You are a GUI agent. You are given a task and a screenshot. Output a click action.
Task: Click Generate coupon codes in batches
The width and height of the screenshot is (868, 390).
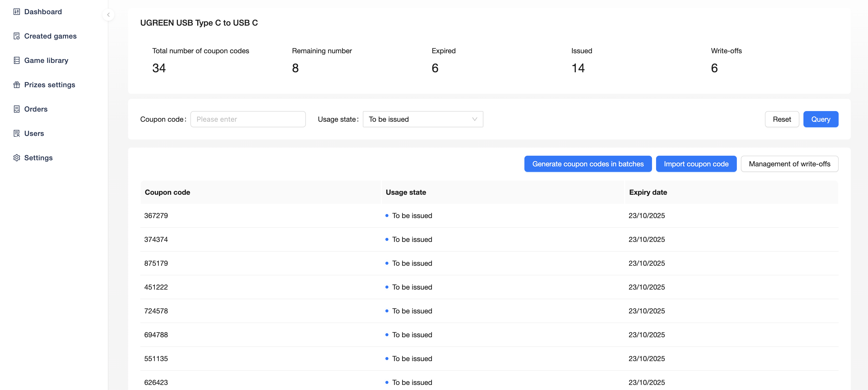coord(588,164)
